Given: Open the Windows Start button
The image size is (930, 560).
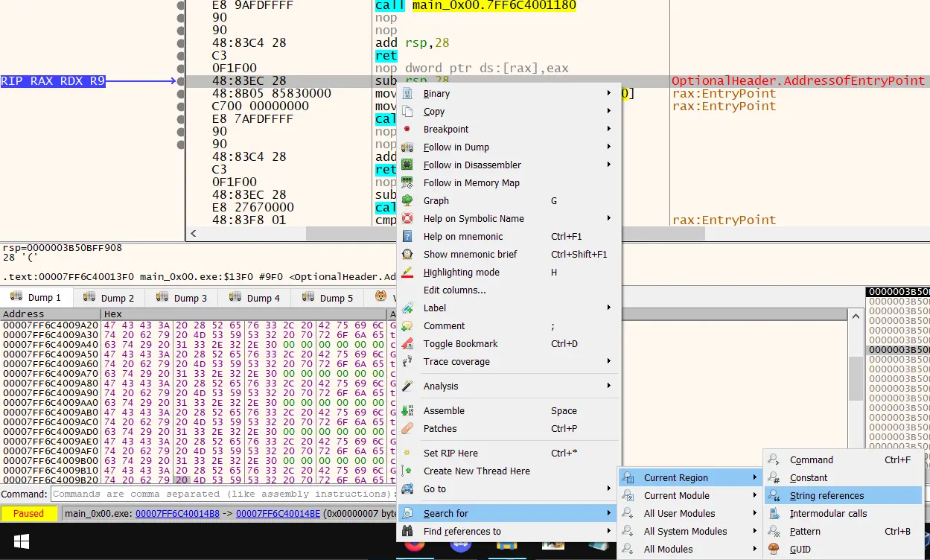Looking at the screenshot, I should (x=20, y=540).
